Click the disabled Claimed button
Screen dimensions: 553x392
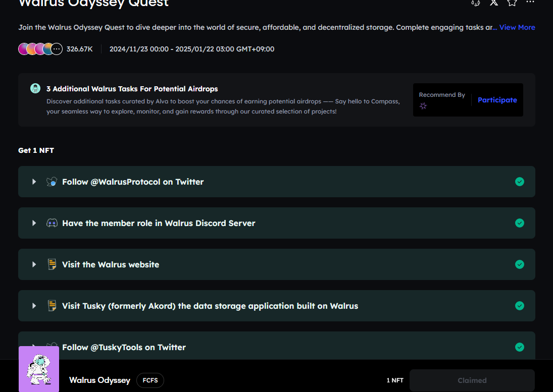click(472, 380)
